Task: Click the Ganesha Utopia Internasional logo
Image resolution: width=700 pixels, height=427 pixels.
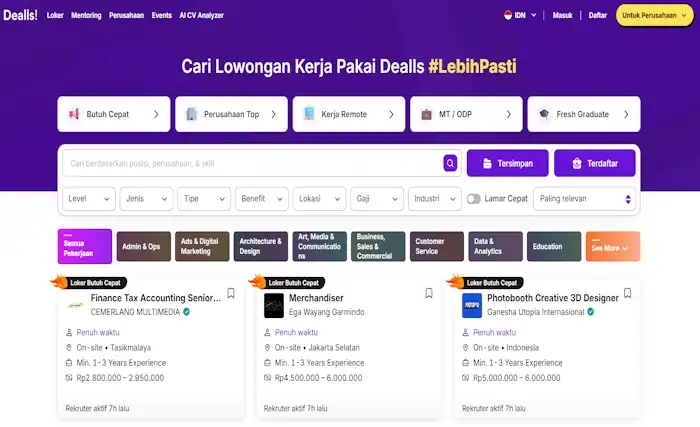Action: pos(472,306)
